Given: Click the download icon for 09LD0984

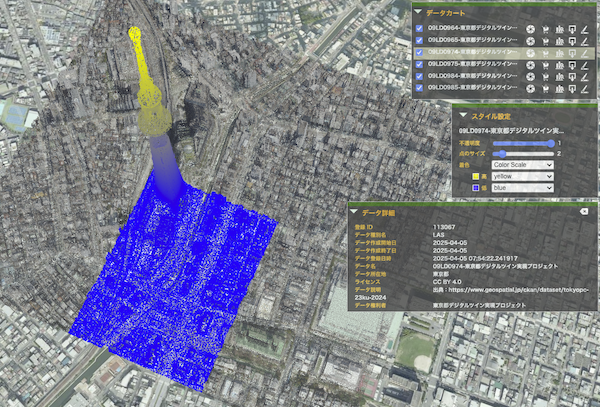Looking at the screenshot, I should 572,77.
